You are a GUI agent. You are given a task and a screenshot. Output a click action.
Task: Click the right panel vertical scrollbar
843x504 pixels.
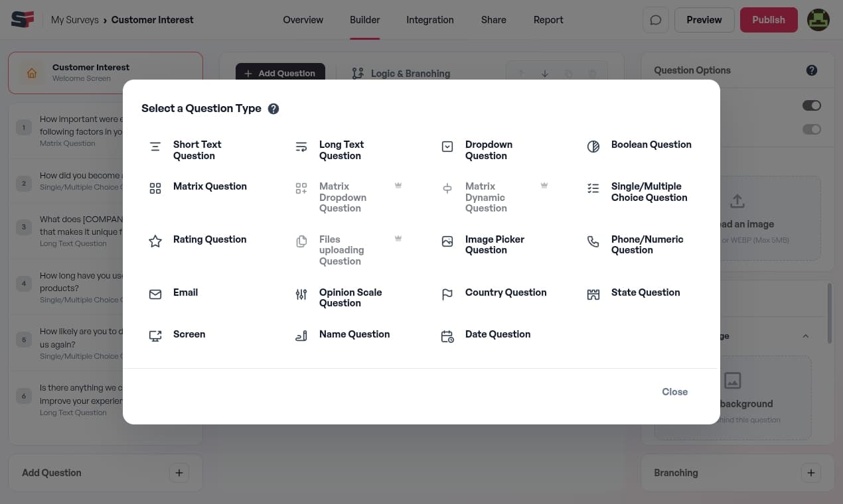(829, 313)
